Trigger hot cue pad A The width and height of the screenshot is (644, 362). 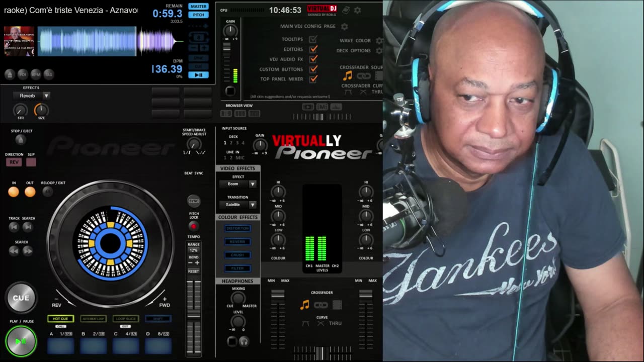coord(61,346)
